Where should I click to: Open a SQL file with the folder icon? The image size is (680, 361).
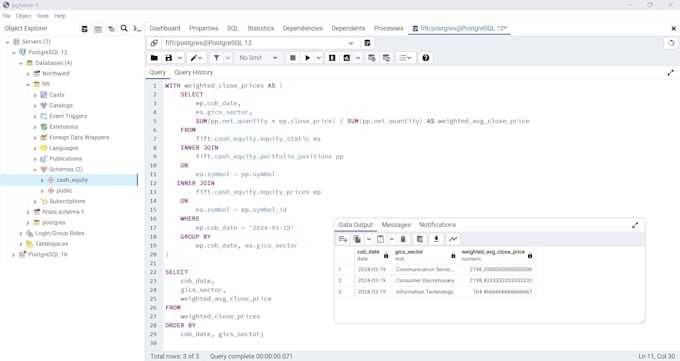point(154,58)
